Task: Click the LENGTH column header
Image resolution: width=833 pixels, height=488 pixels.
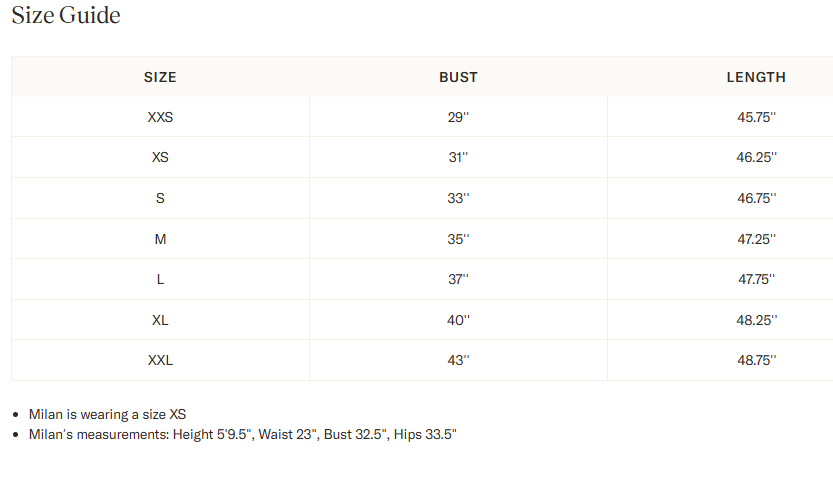Action: [x=756, y=77]
